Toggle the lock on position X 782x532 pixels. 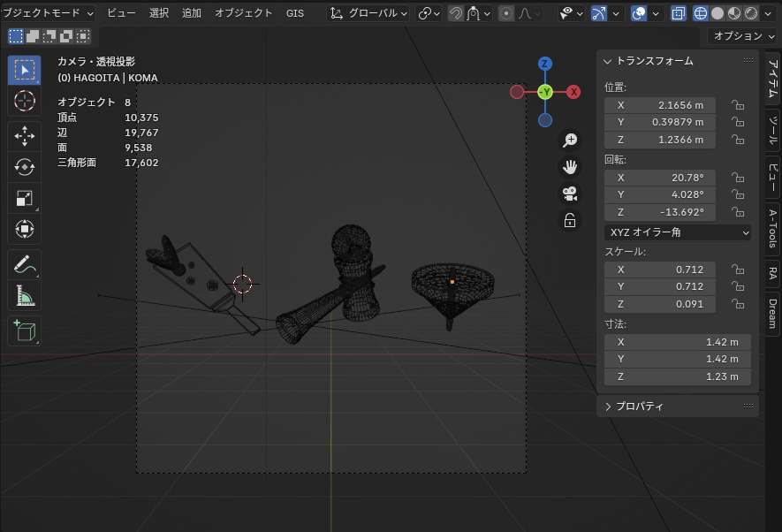click(737, 105)
